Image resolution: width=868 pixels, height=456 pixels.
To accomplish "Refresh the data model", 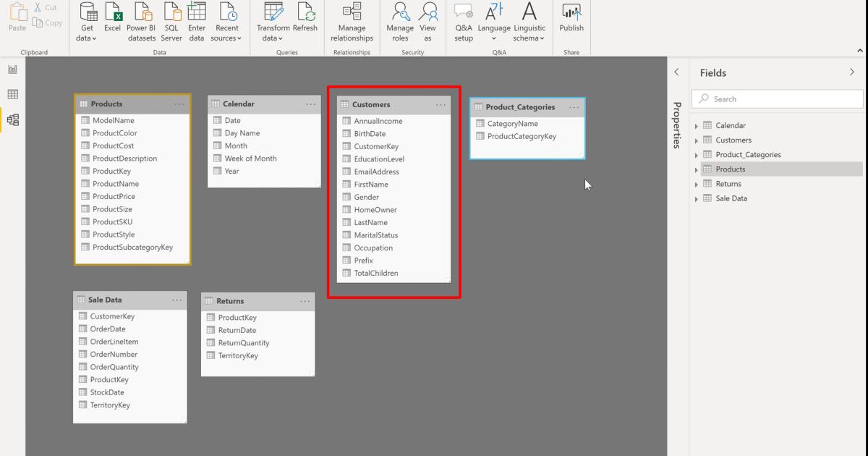I will point(305,22).
